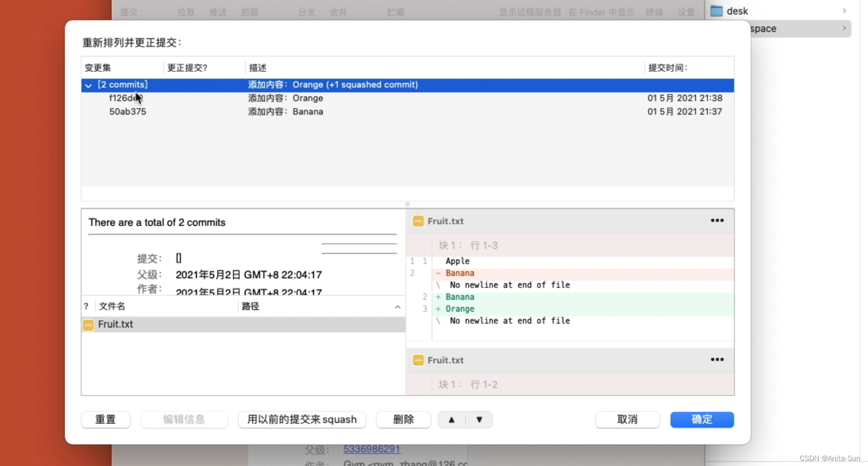This screenshot has width=868, height=466.
Task: Expand the space item chevron
Action: click(844, 28)
